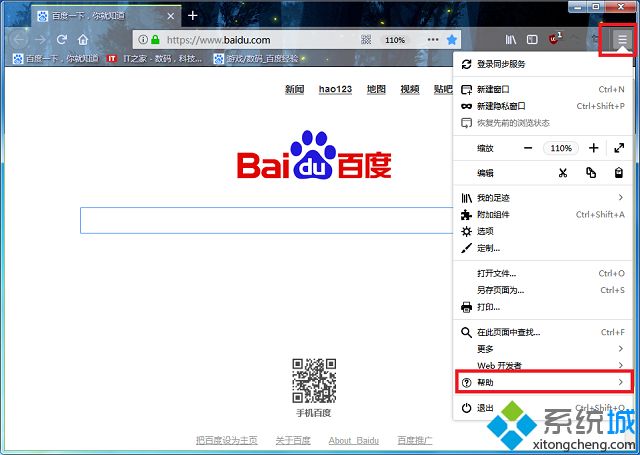Select 另存页面为... menu item

tap(543, 290)
